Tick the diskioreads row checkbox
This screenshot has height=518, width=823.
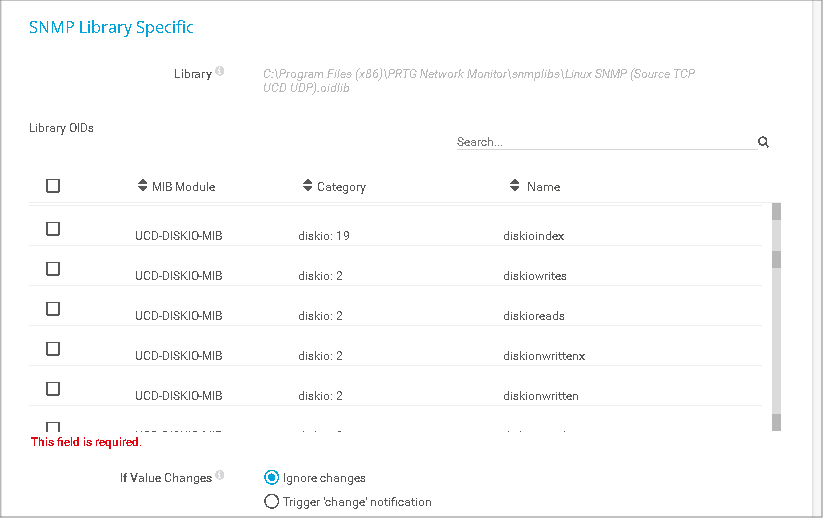tap(53, 309)
